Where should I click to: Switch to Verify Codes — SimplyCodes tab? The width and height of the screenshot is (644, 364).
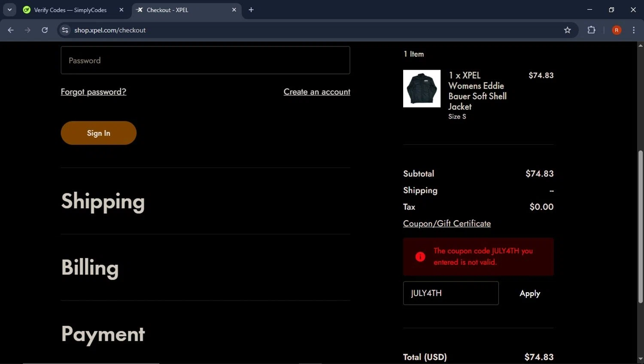[70, 10]
